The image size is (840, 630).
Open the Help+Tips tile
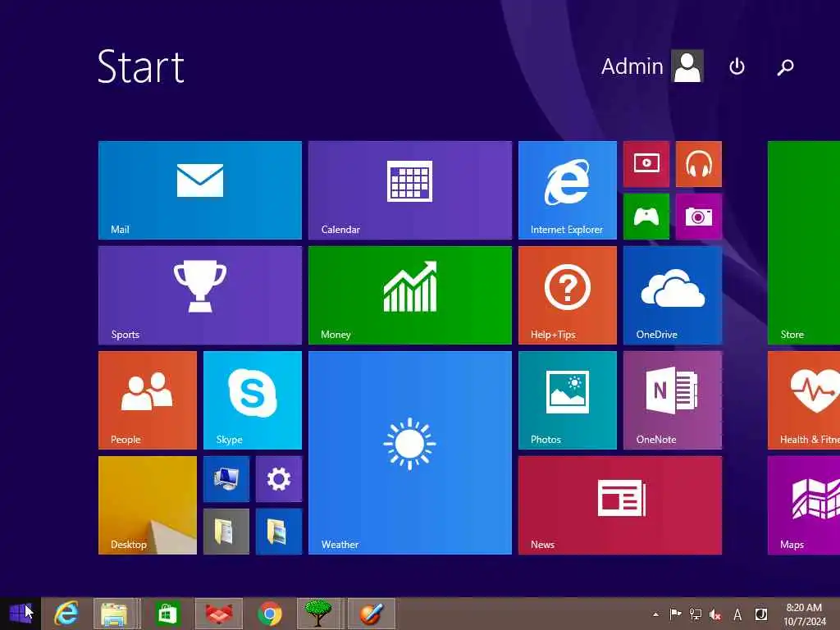[x=568, y=295]
